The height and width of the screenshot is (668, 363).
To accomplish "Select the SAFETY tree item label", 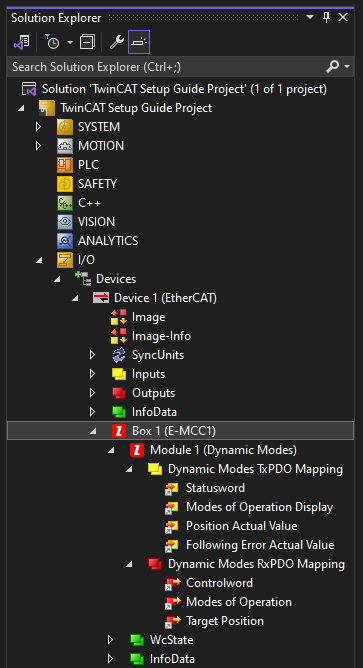I will pyautogui.click(x=97, y=184).
